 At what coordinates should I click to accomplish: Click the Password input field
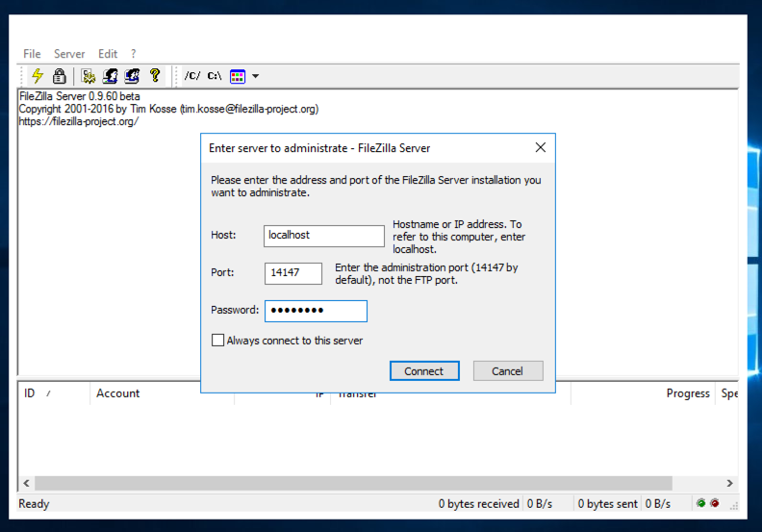[x=316, y=311]
